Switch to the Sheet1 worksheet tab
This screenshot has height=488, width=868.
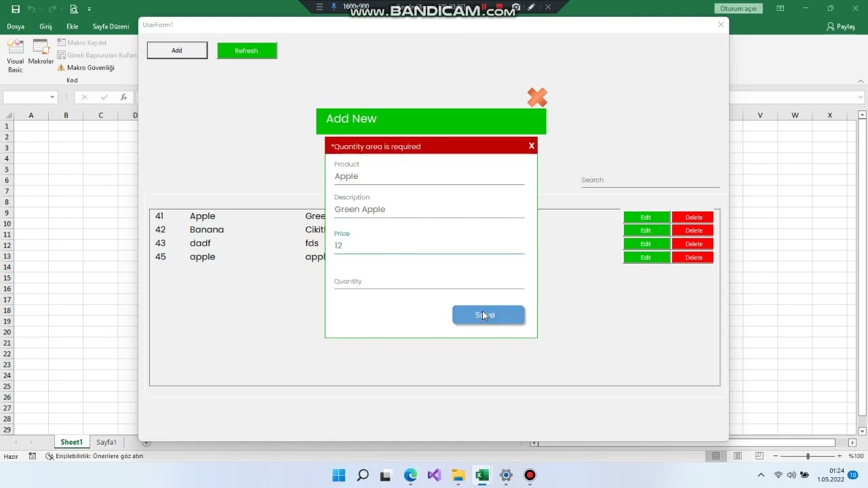71,442
